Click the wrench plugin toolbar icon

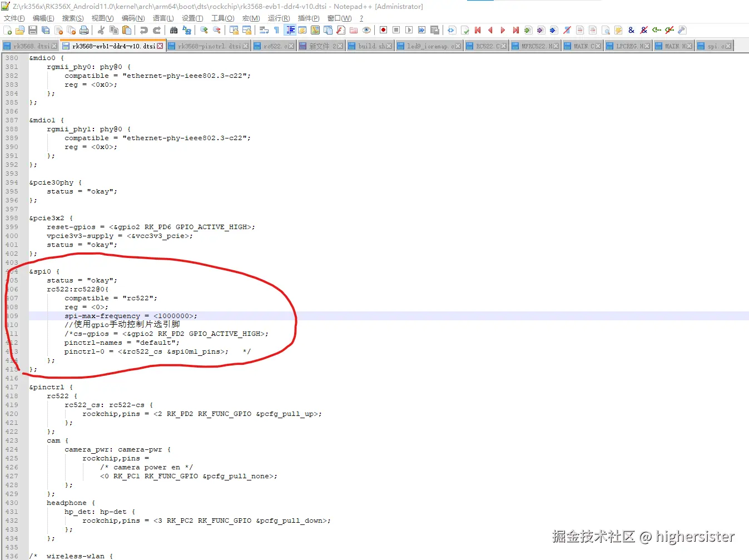click(682, 30)
